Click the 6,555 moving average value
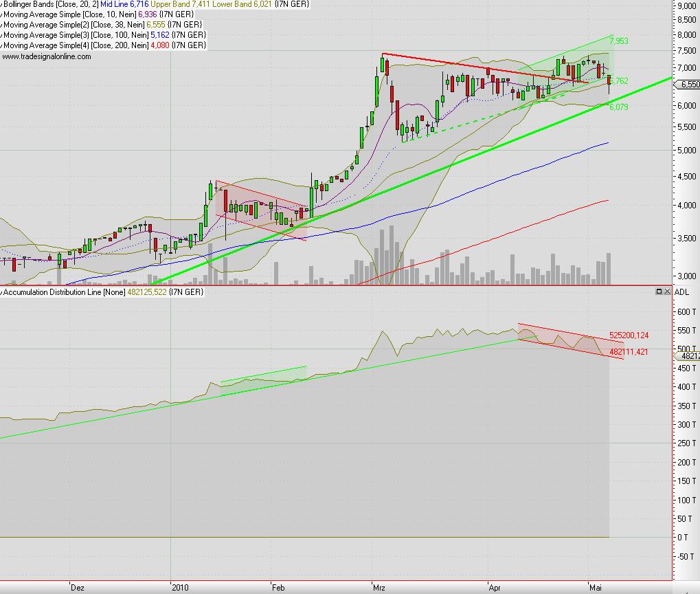This screenshot has width=700, height=594. click(156, 25)
